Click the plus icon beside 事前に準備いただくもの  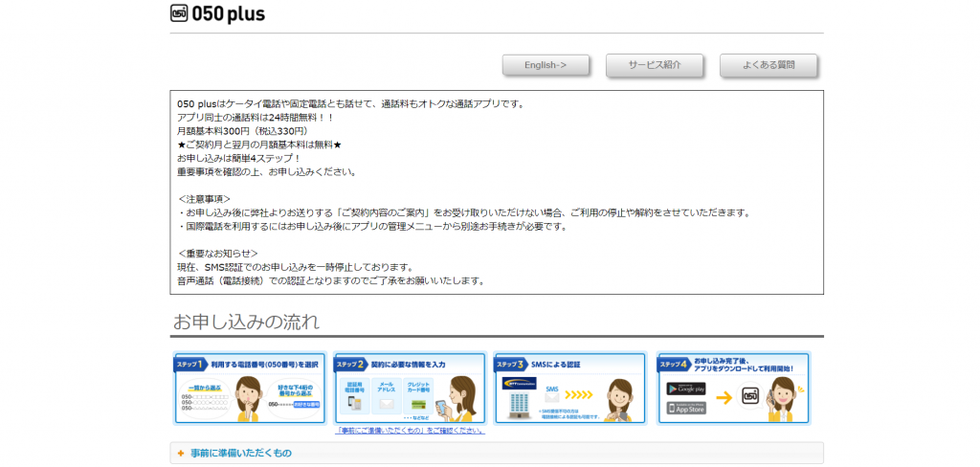click(x=180, y=453)
